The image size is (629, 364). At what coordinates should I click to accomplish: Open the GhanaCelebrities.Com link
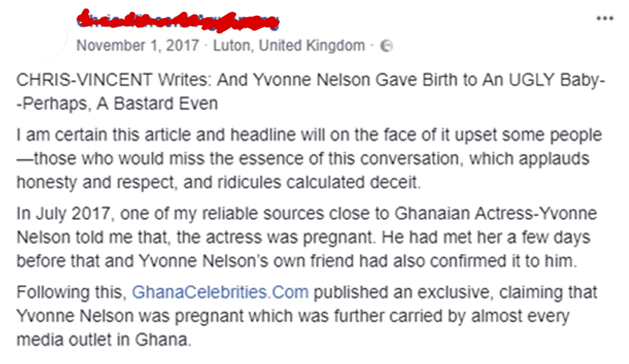[220, 292]
